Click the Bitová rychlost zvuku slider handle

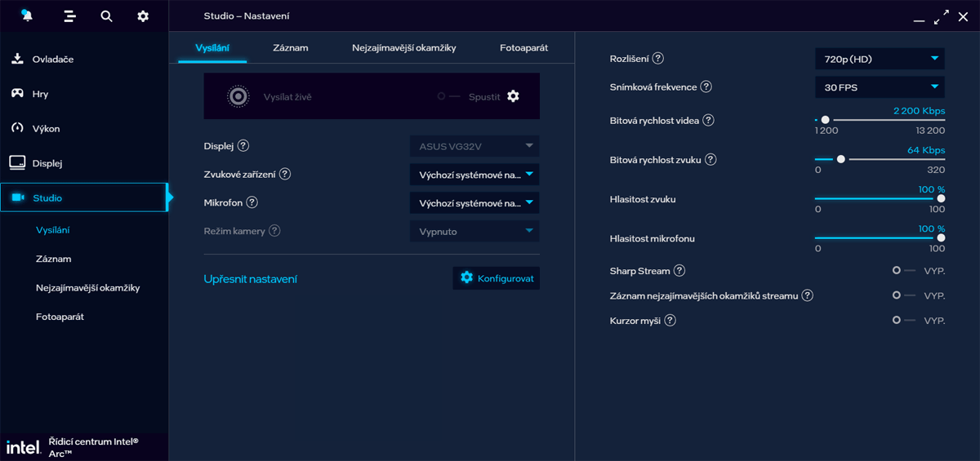(x=841, y=160)
